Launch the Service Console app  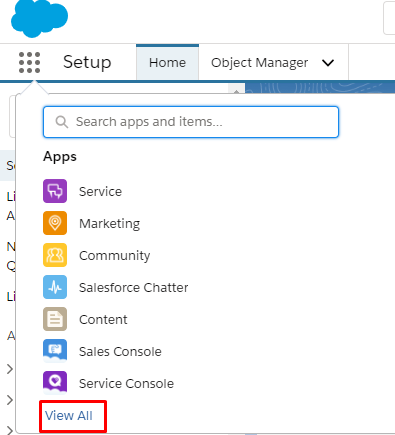click(x=126, y=383)
